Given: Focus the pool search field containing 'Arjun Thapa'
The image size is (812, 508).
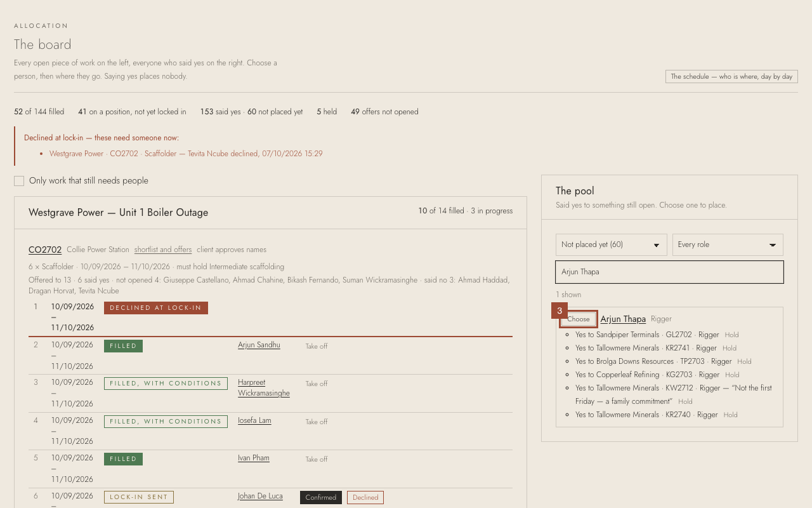Looking at the screenshot, I should coord(669,272).
